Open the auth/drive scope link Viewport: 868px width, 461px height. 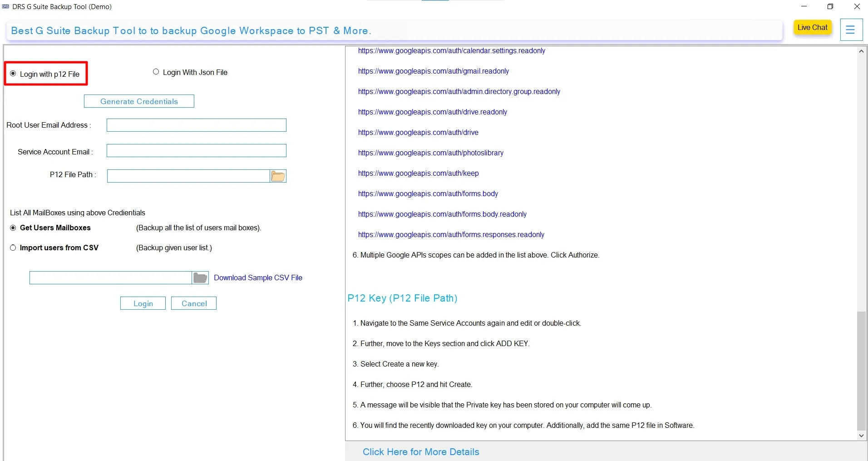[x=418, y=133]
